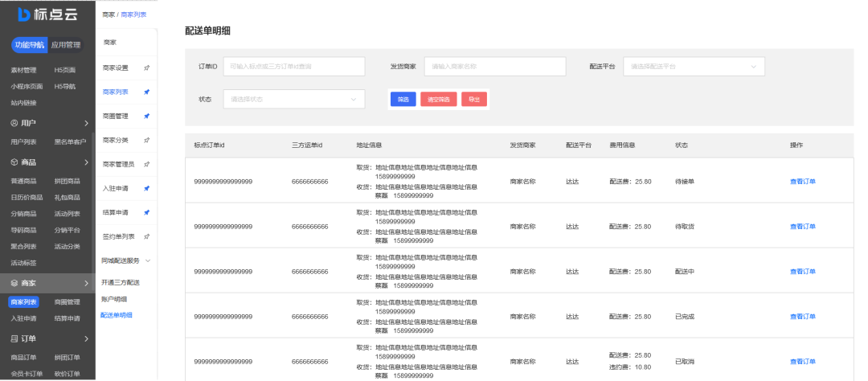This screenshot has width=868, height=381.
Task: Click the 商品 section cube icon
Action: 14,162
